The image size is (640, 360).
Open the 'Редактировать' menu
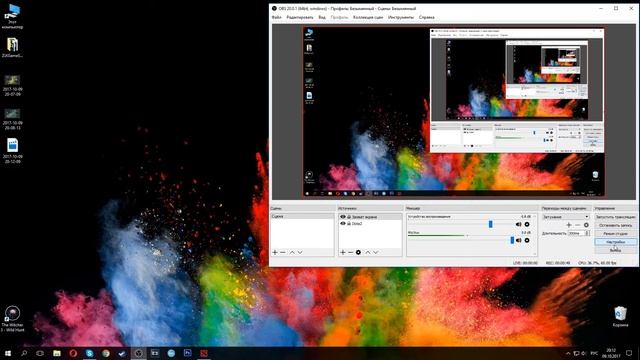(x=300, y=17)
